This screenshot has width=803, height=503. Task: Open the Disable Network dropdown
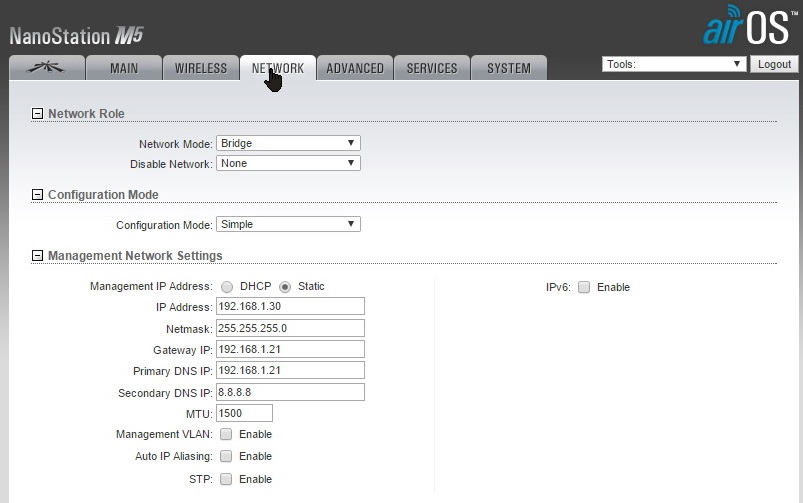click(288, 163)
